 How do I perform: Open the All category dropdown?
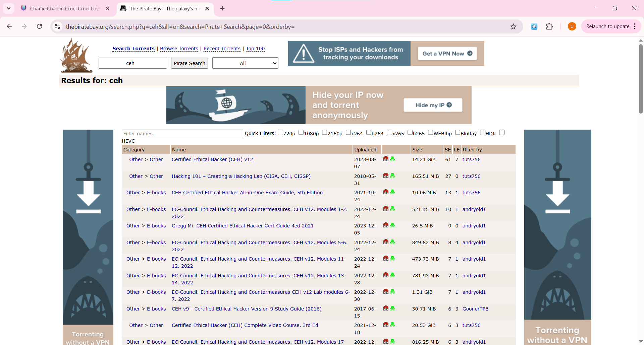click(245, 63)
